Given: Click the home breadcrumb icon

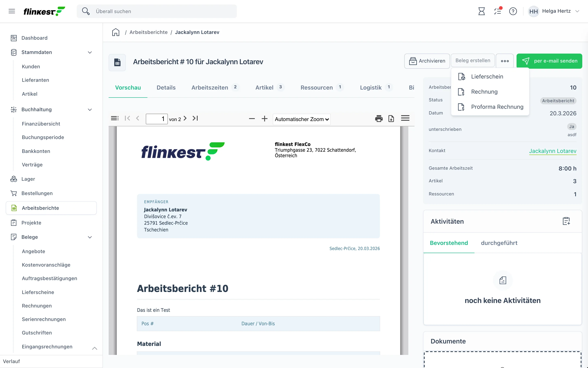Looking at the screenshot, I should [116, 32].
